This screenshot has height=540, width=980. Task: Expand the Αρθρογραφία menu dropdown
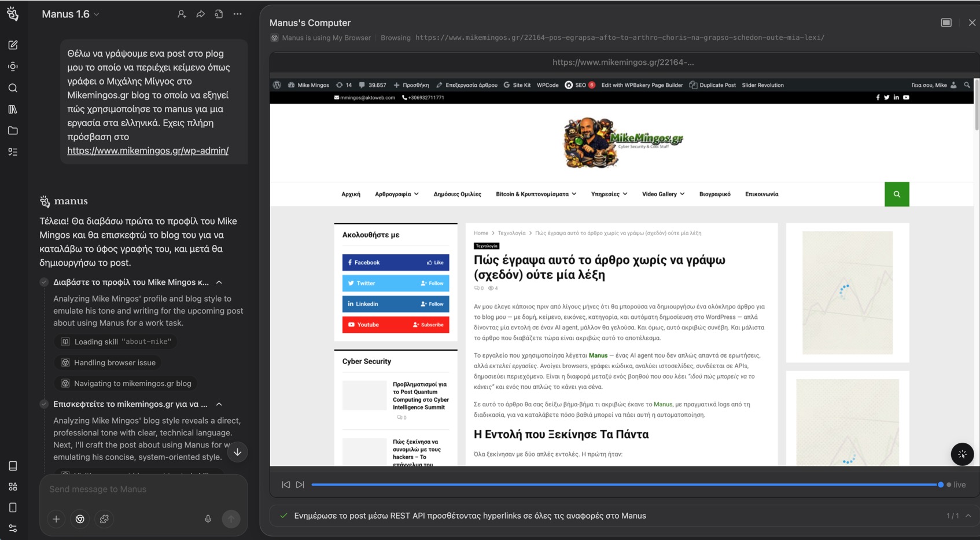396,194
